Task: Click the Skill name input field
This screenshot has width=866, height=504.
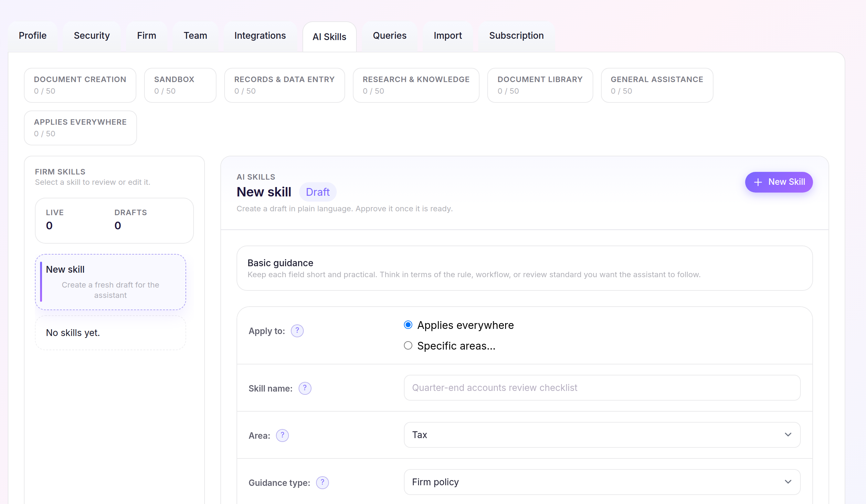Action: tap(602, 388)
